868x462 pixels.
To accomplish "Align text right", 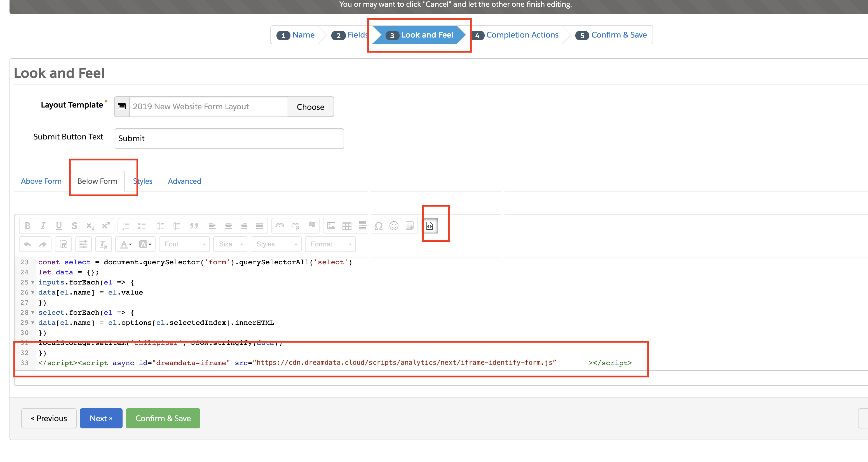I will 244,226.
